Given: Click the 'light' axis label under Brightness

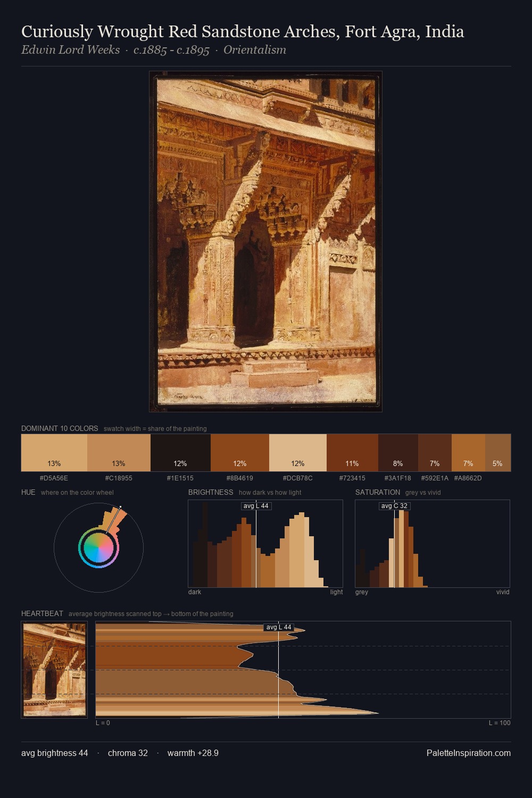Looking at the screenshot, I should click(x=336, y=592).
